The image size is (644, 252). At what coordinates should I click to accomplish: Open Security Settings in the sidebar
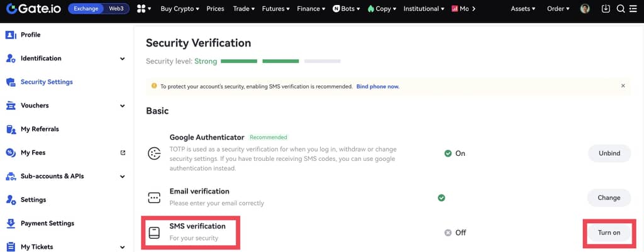pyautogui.click(x=47, y=82)
